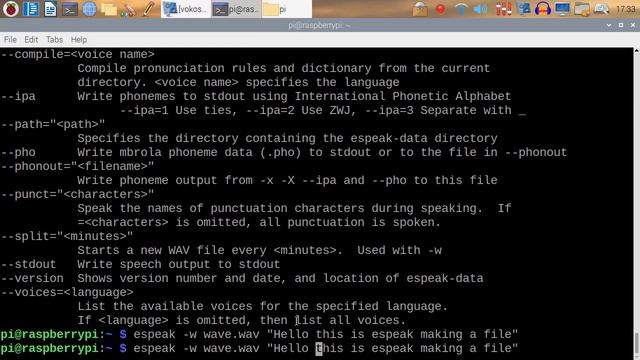Open the scissors tool icon in the panel

[x=129, y=9]
